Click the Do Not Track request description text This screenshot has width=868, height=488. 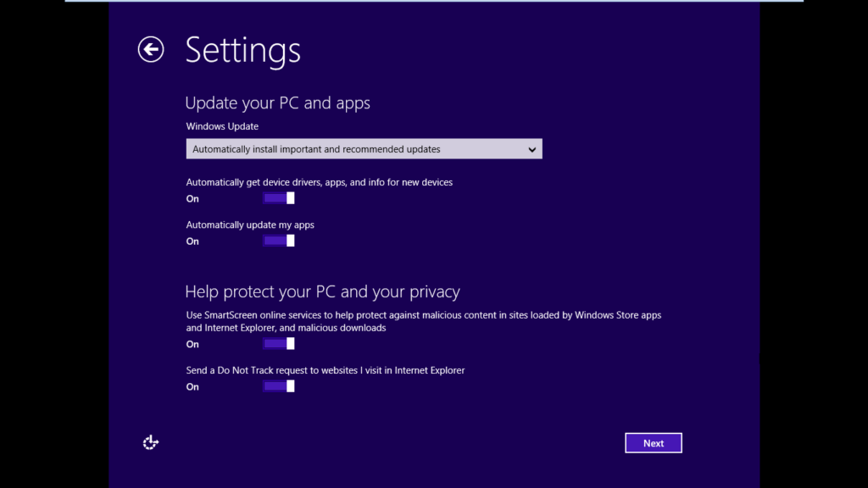pos(325,370)
